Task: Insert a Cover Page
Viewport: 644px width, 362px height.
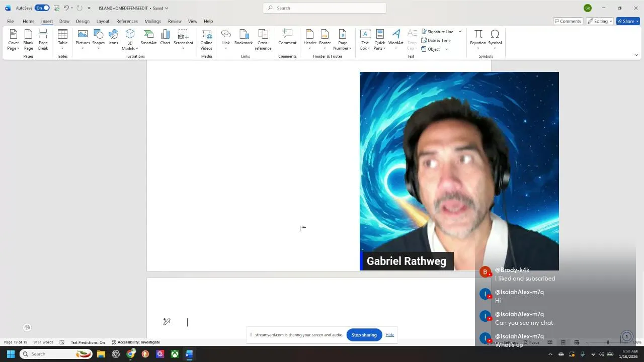Action: [14, 40]
